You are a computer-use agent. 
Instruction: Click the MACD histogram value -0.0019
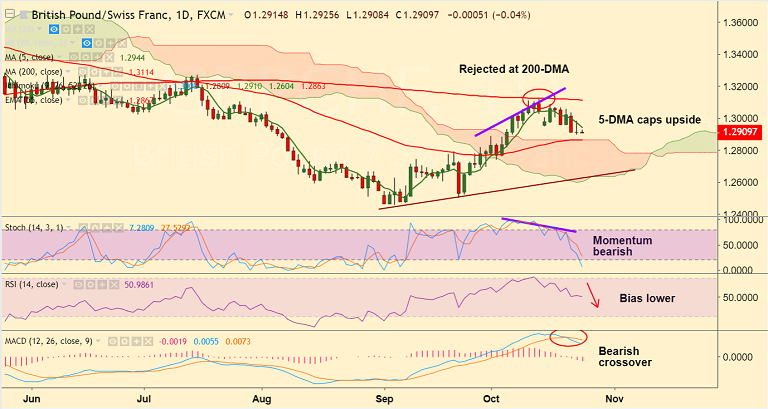pyautogui.click(x=173, y=341)
